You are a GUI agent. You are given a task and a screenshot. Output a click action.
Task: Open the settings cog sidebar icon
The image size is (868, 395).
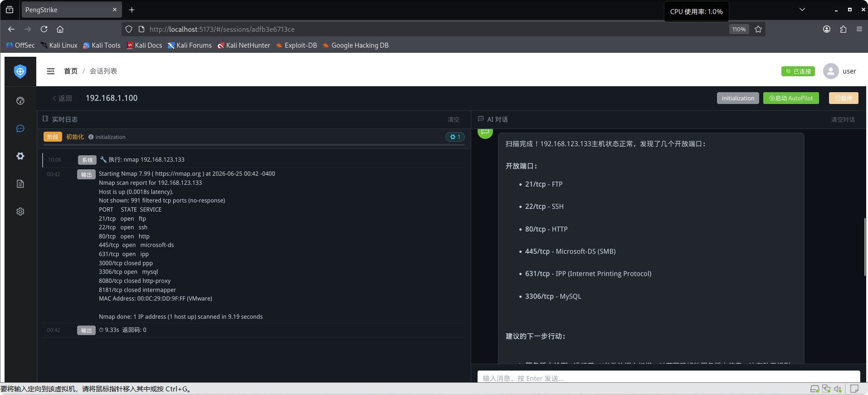tap(20, 212)
